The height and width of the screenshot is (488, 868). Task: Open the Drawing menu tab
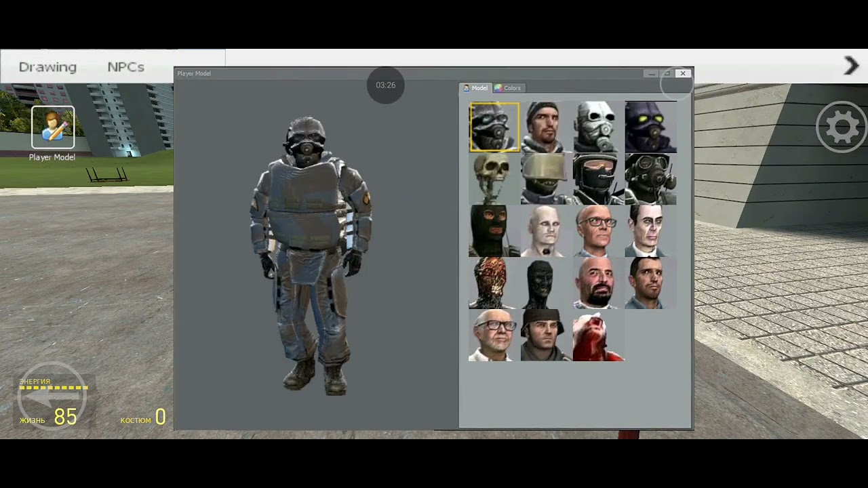47,67
